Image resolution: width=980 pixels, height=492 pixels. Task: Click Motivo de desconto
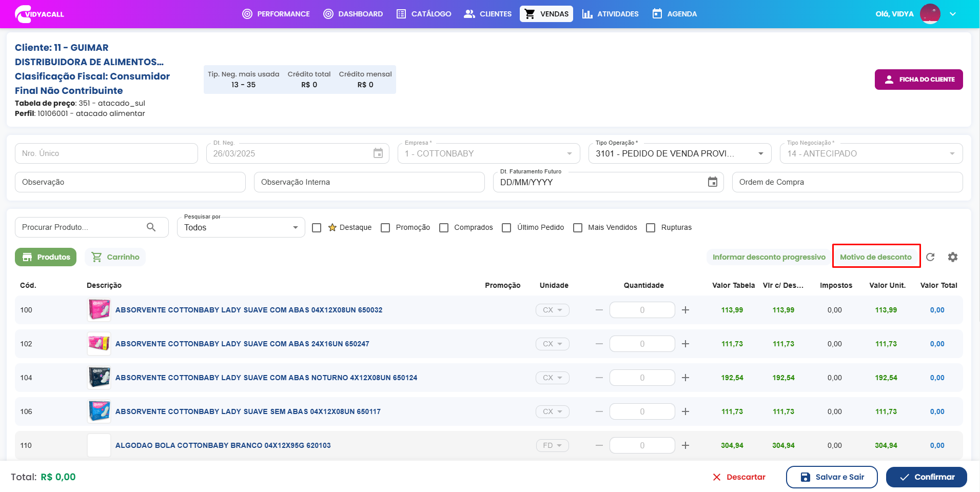pyautogui.click(x=876, y=257)
